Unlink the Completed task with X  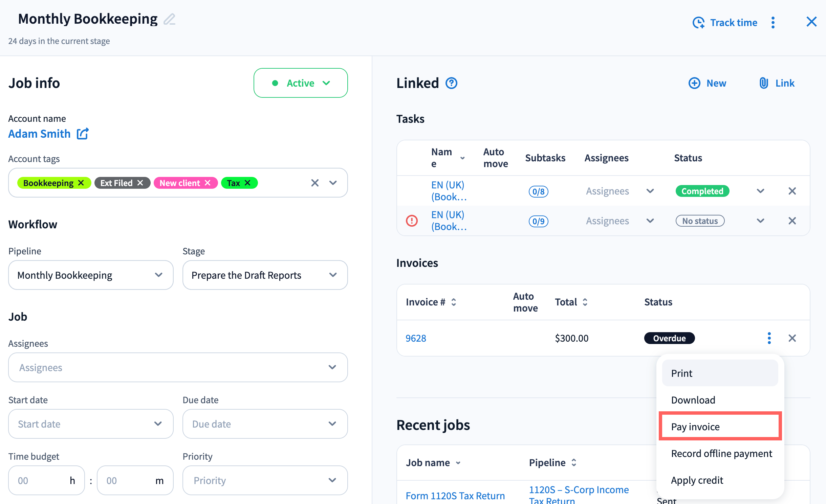click(792, 191)
